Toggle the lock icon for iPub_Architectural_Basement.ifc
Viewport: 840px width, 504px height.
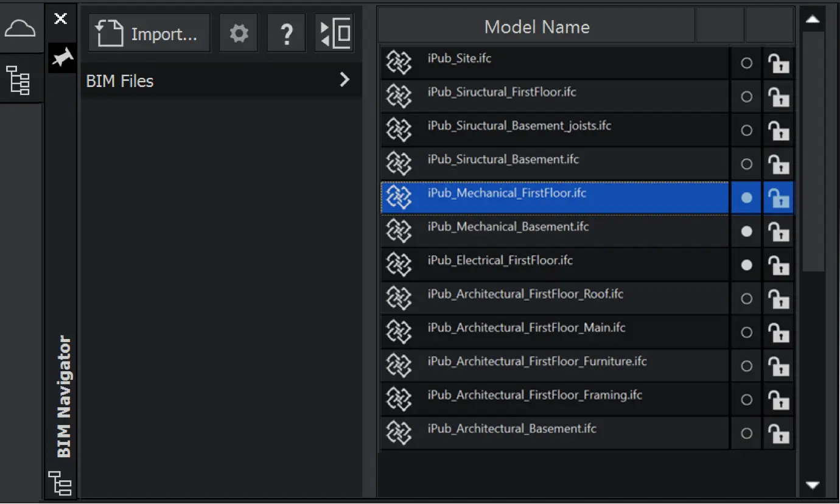[x=778, y=433]
